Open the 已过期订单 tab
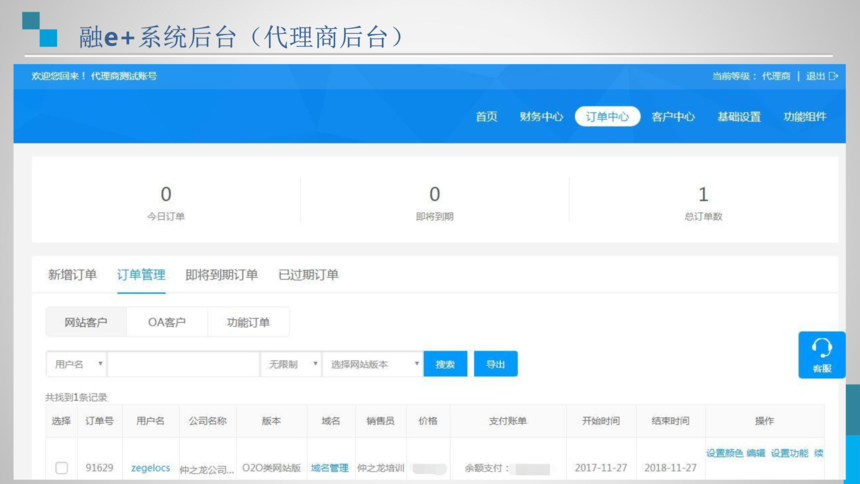Screen dimensions: 860x484 coord(308,275)
